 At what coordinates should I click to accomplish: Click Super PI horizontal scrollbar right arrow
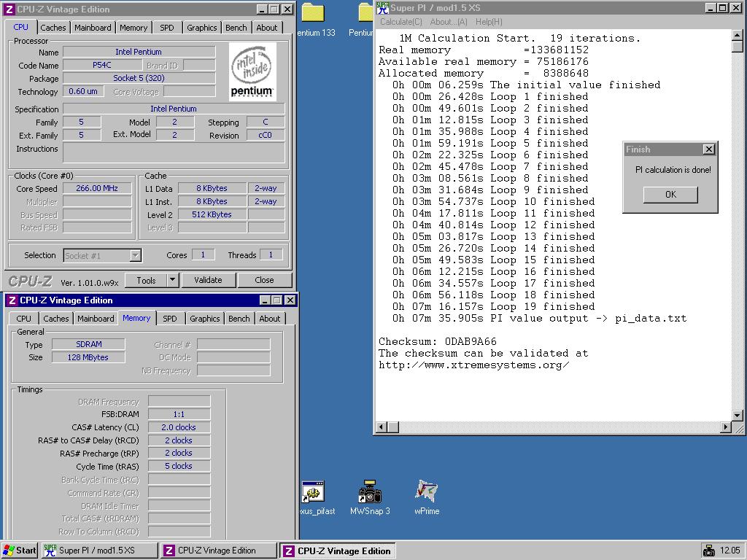(x=725, y=427)
